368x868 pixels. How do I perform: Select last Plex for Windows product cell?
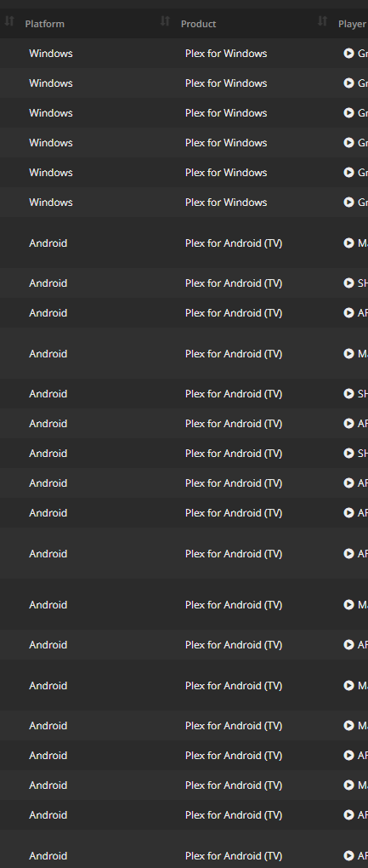[x=226, y=202]
